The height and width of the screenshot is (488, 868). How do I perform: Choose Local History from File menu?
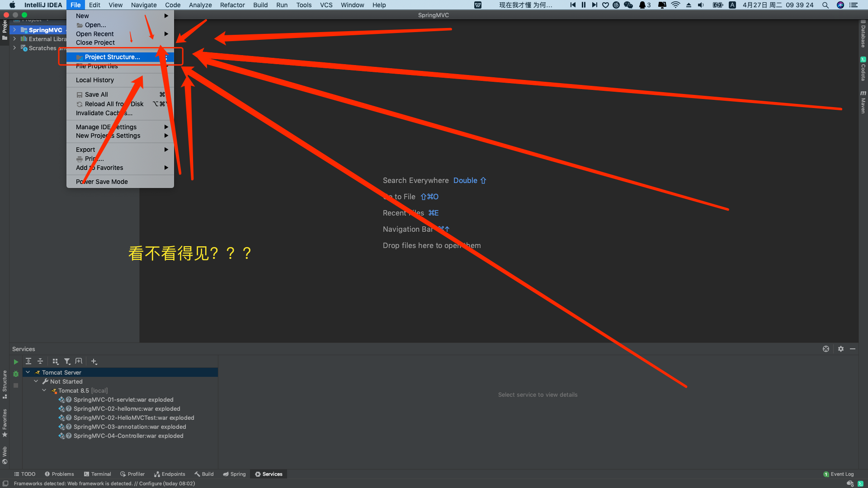tap(95, 80)
